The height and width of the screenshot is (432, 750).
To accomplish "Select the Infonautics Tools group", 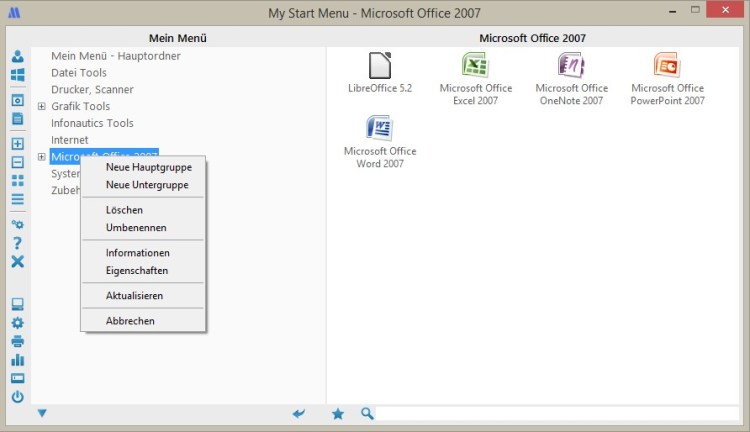I will pyautogui.click(x=92, y=123).
